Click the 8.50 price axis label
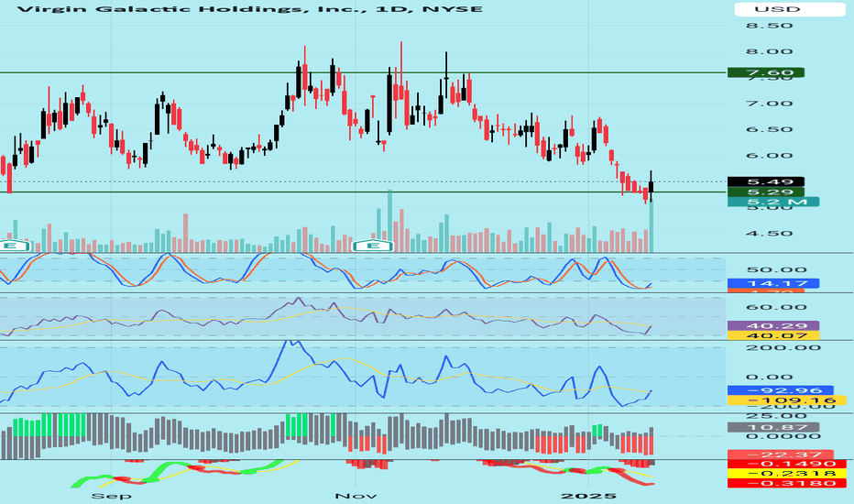 pos(769,27)
